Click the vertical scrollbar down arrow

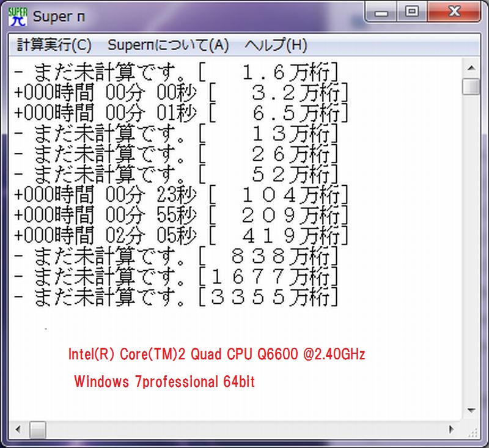(471, 410)
